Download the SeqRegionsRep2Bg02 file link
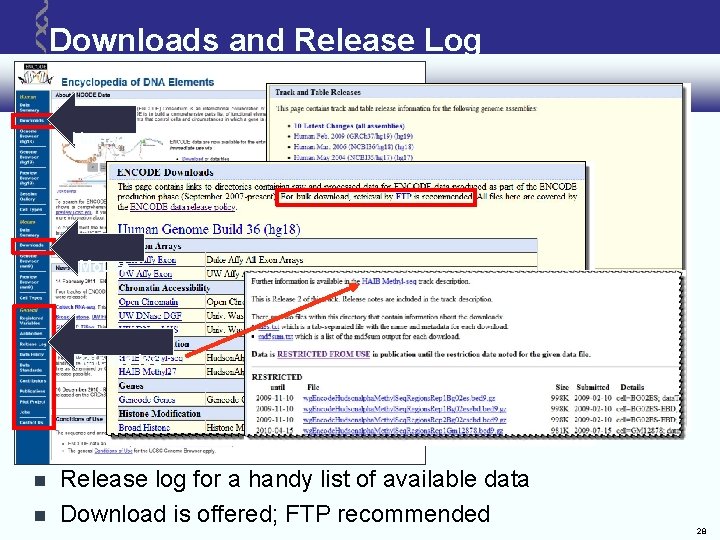 [405, 420]
